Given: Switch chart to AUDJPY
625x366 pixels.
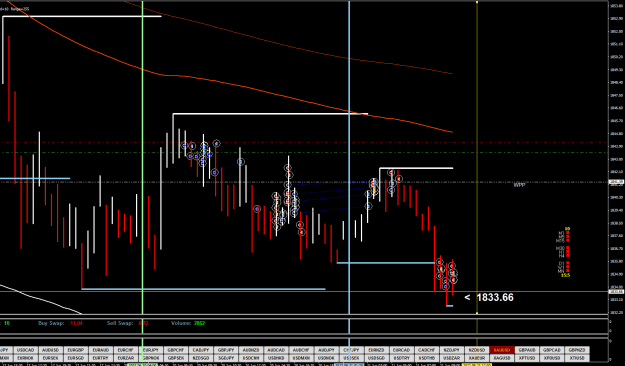Looking at the screenshot, I should [326, 350].
